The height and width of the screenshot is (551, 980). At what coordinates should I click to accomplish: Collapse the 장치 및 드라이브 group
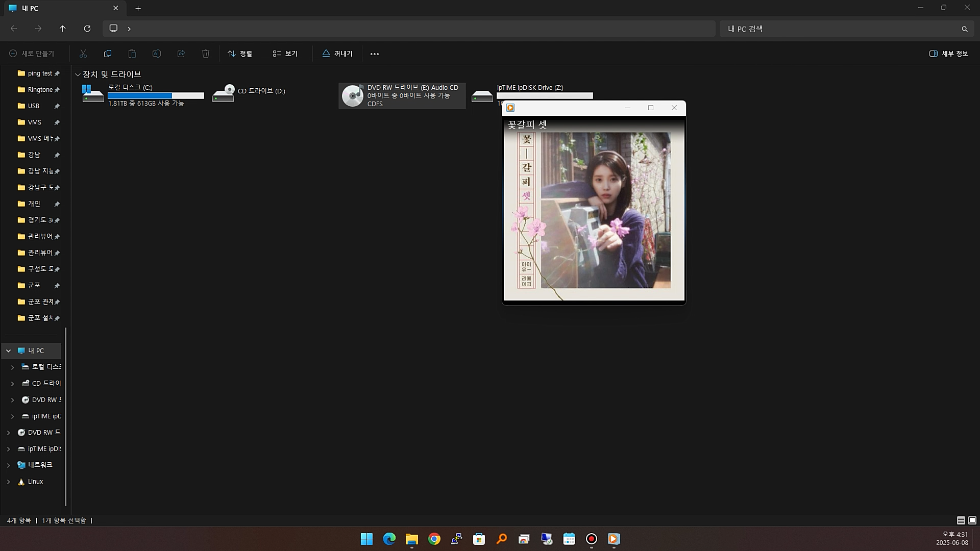pyautogui.click(x=78, y=74)
